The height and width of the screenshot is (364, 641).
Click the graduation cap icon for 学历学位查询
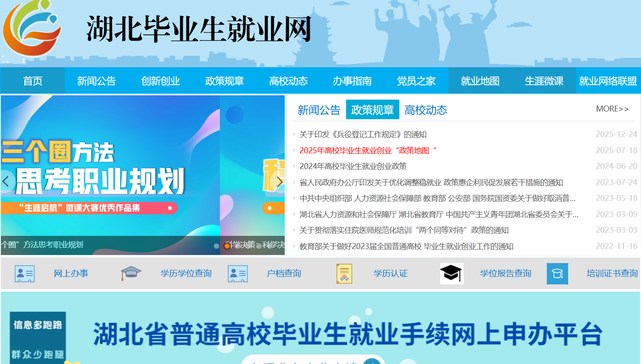[130, 273]
